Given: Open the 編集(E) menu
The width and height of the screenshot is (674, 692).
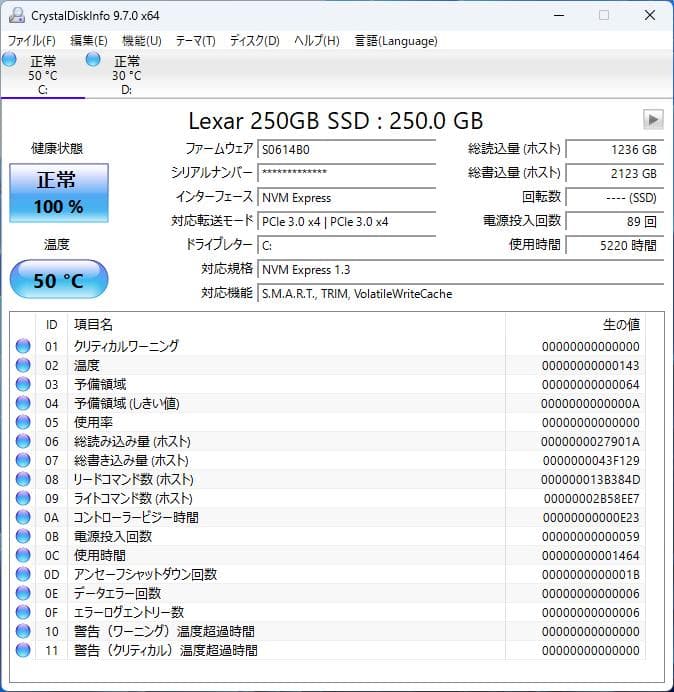Looking at the screenshot, I should [89, 41].
